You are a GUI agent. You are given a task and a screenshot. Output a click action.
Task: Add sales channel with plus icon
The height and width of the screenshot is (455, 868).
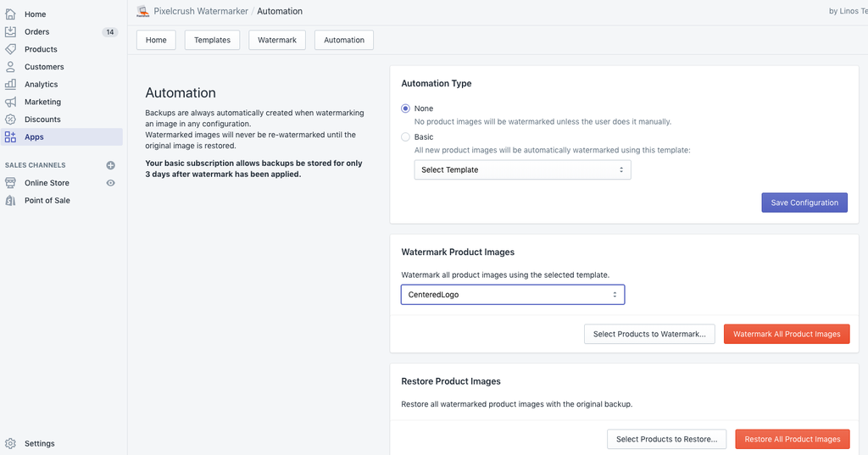coord(110,165)
